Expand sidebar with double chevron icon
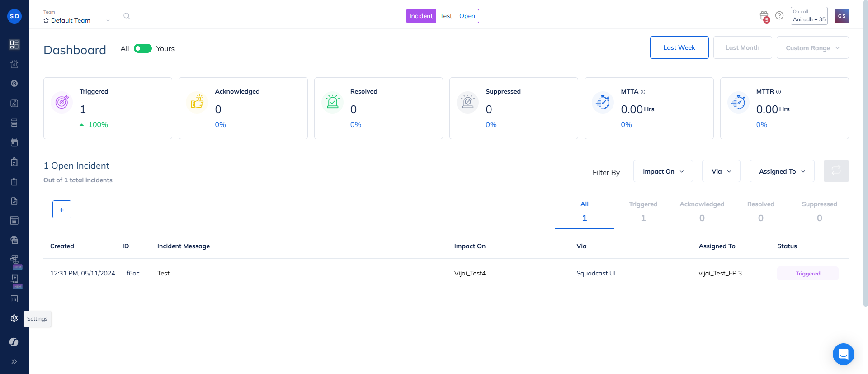This screenshot has height=374, width=868. (14, 361)
